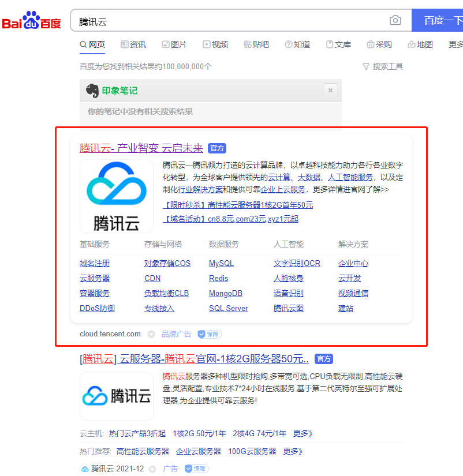Click the 企业中心 link

[353, 263]
